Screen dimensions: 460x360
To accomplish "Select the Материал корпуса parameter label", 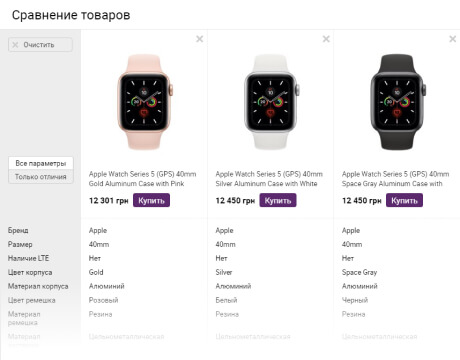I will (x=38, y=286).
